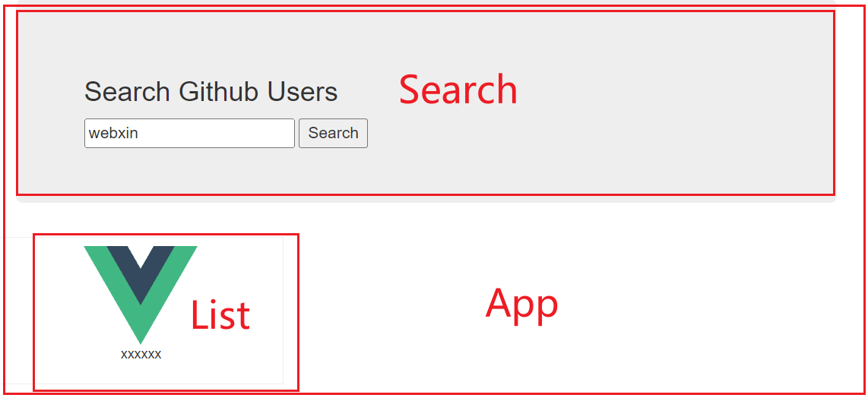Click the Vue logo avatar image
Viewport: 868px width, 401px height.
tap(141, 295)
